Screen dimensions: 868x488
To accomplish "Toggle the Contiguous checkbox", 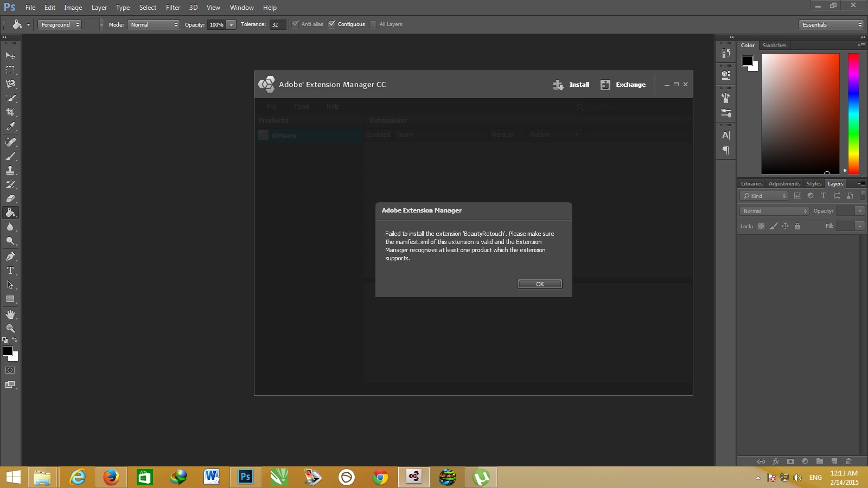I will pos(332,24).
